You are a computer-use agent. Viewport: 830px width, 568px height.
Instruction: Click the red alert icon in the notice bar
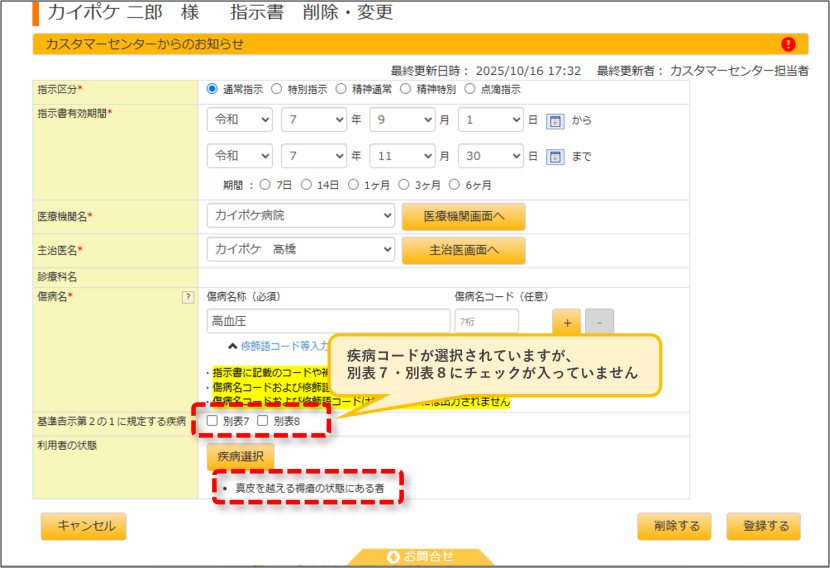point(788,44)
